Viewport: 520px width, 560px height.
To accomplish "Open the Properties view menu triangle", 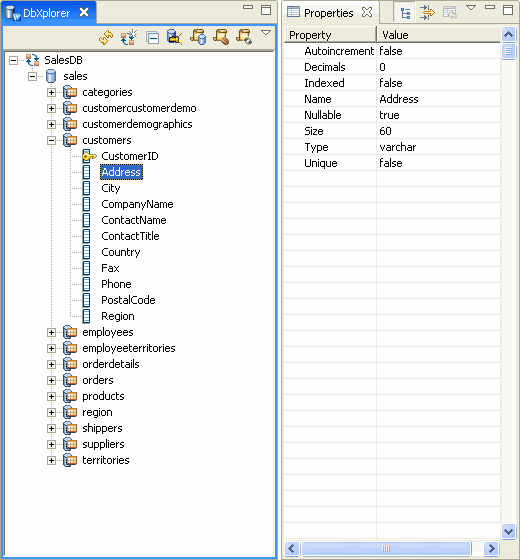I will pos(471,8).
